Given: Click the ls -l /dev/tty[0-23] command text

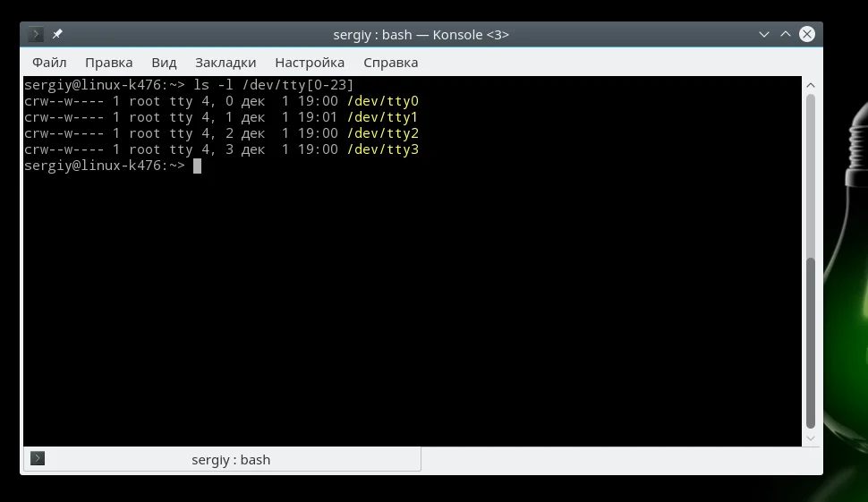Looking at the screenshot, I should click(x=274, y=85).
